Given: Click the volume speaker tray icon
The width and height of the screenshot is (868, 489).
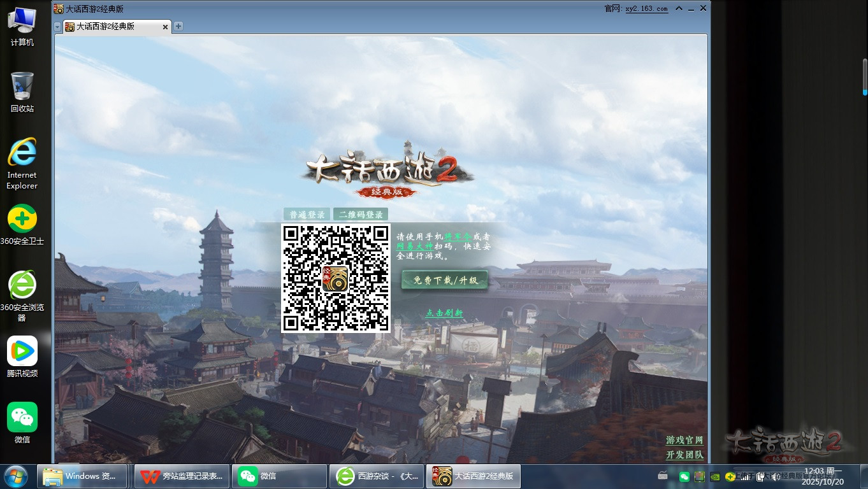Looking at the screenshot, I should [x=776, y=476].
